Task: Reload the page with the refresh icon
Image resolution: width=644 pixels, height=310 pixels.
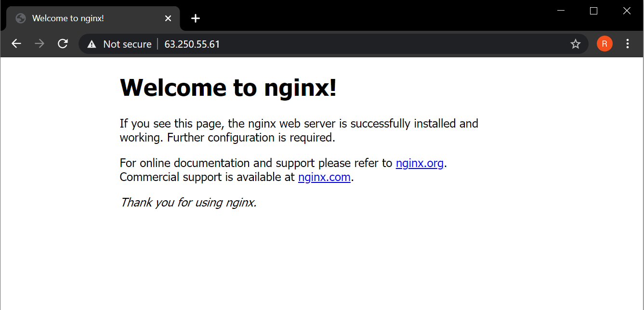Action: [x=63, y=44]
